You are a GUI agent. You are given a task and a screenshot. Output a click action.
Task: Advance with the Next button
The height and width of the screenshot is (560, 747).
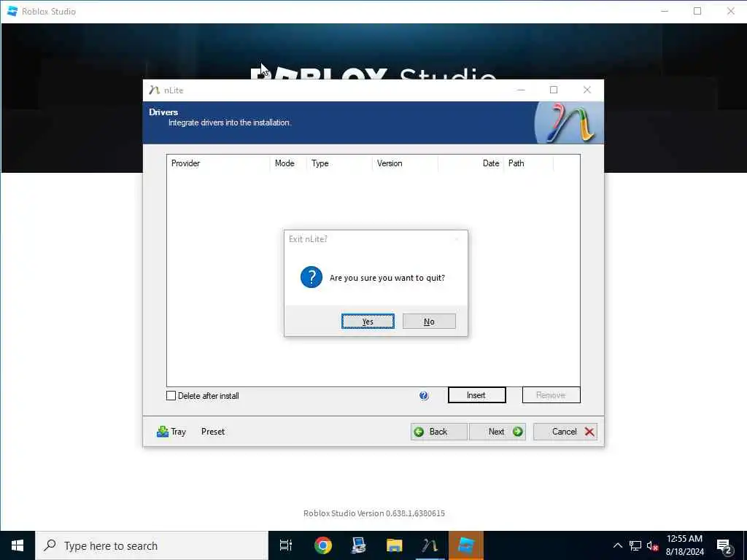pos(498,432)
